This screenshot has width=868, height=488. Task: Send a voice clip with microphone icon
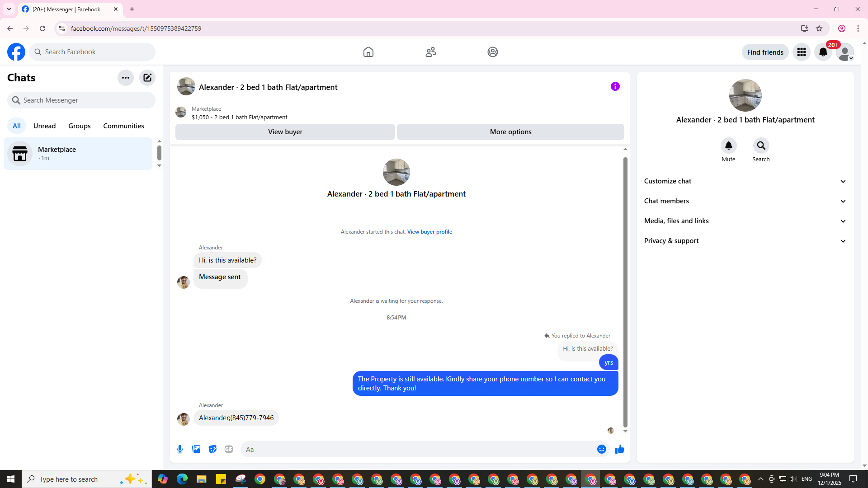(x=180, y=449)
